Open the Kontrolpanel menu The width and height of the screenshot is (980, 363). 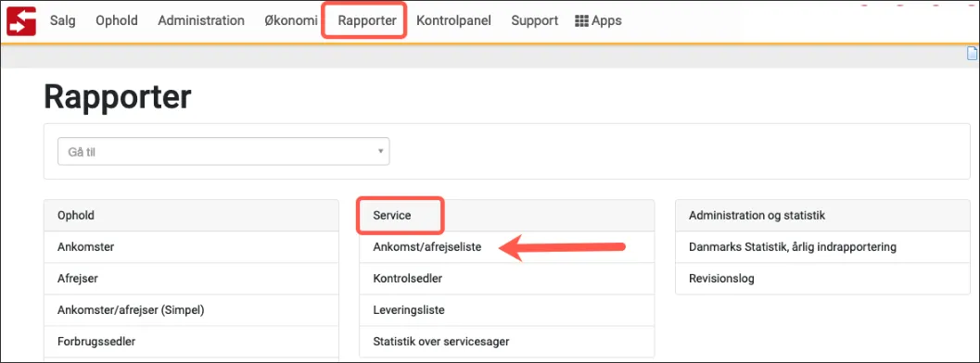coord(453,20)
